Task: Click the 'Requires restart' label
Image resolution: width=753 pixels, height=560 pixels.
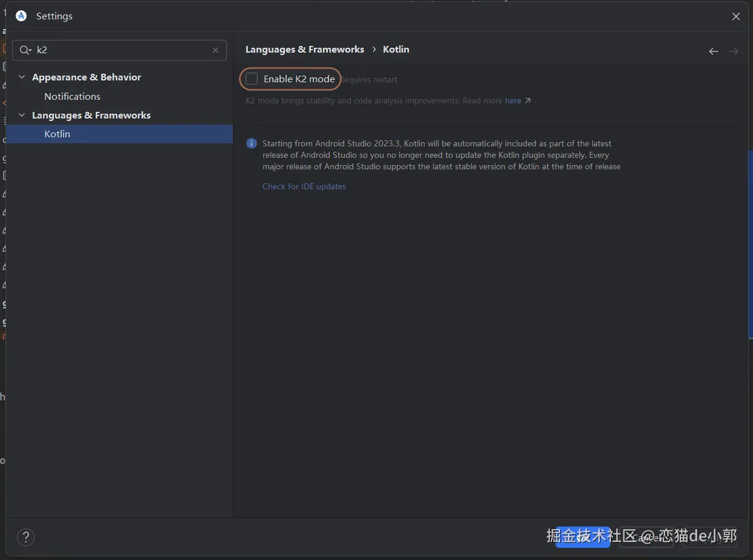Action: point(369,79)
